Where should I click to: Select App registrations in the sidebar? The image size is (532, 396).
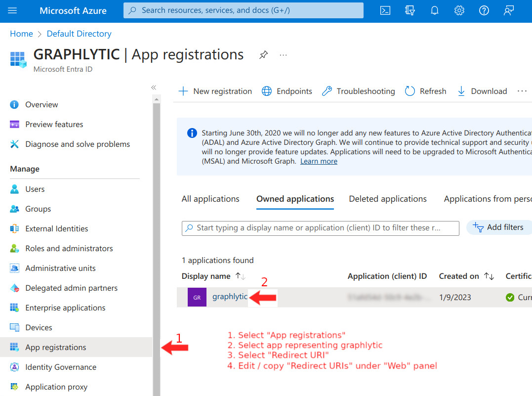coord(57,347)
